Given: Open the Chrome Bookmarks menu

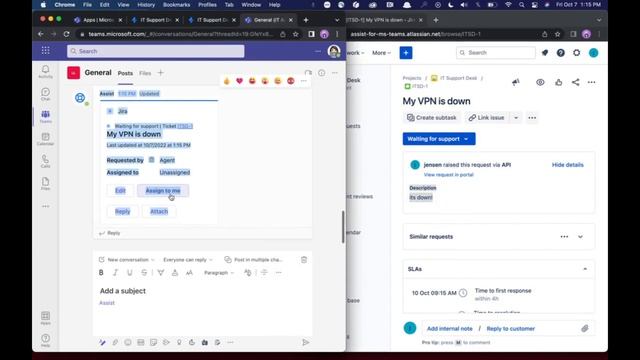Looking at the screenshot, I should coord(176,5).
